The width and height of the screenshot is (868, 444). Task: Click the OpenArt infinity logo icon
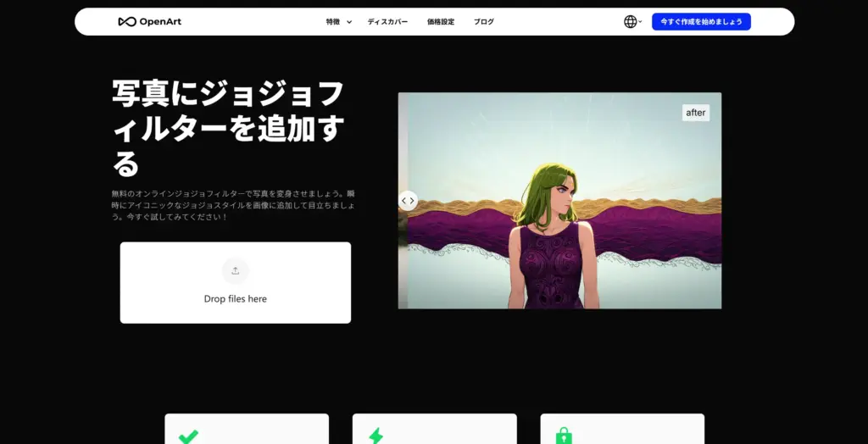click(127, 21)
